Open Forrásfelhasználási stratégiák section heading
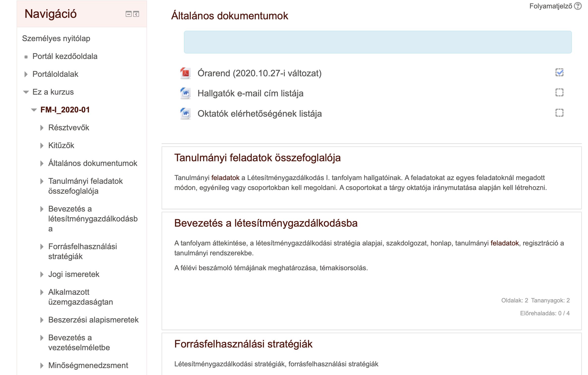The height and width of the screenshot is (375, 588). point(243,344)
